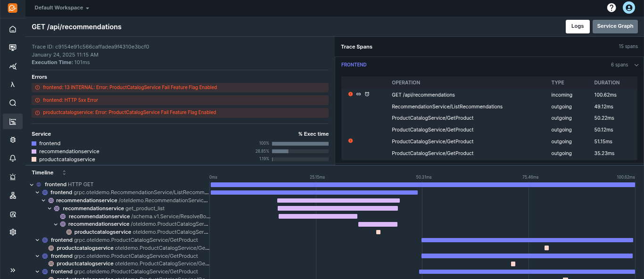Click the chip icon beside get_product_list
Image resolution: width=644 pixels, height=279 pixels.
click(57, 209)
